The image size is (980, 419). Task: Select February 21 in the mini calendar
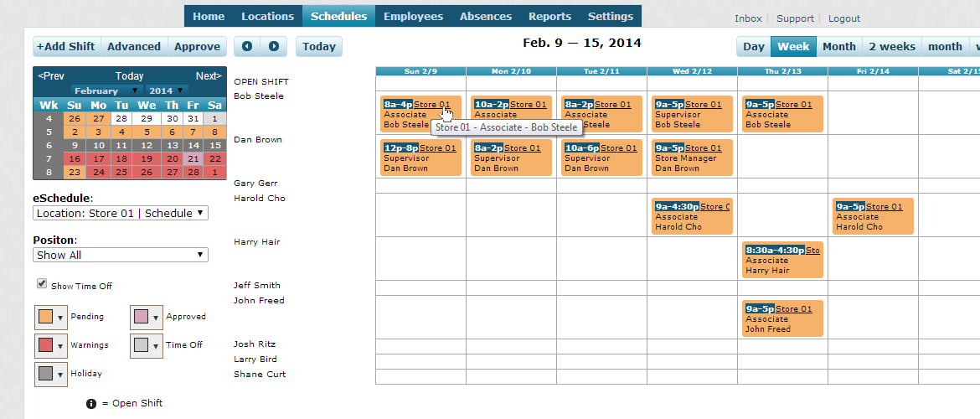tap(193, 159)
